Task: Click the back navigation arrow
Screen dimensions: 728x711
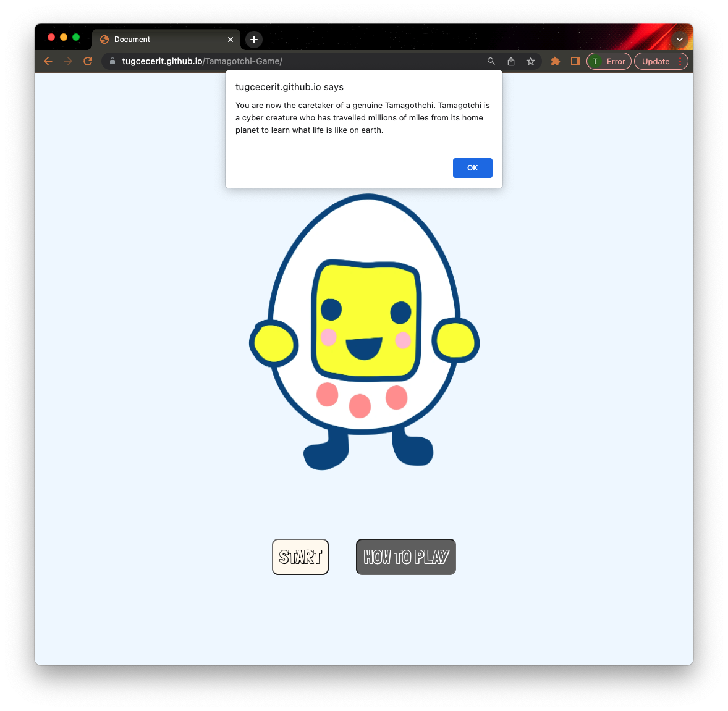Action: (x=48, y=61)
